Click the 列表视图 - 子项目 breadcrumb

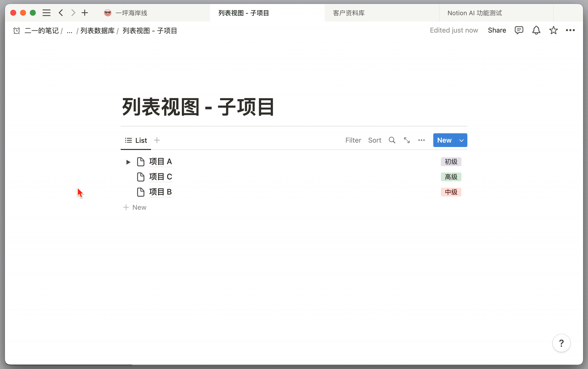[x=150, y=31]
